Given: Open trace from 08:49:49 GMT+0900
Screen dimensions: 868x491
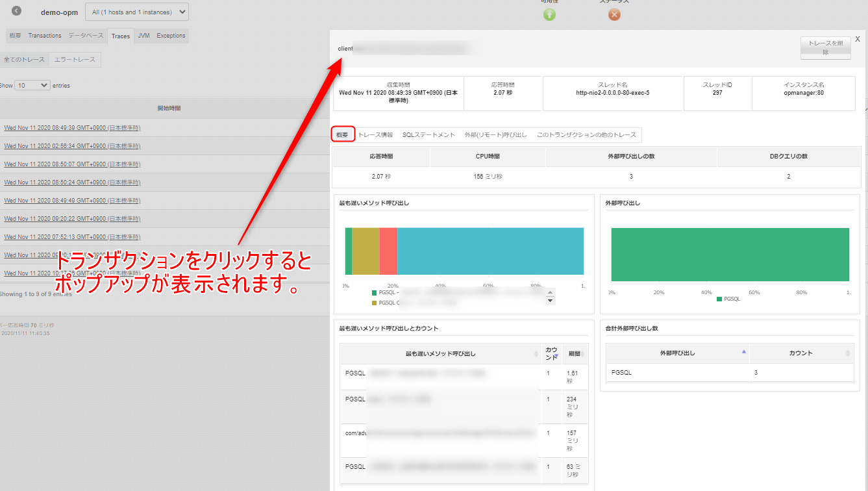Looking at the screenshot, I should tap(72, 201).
